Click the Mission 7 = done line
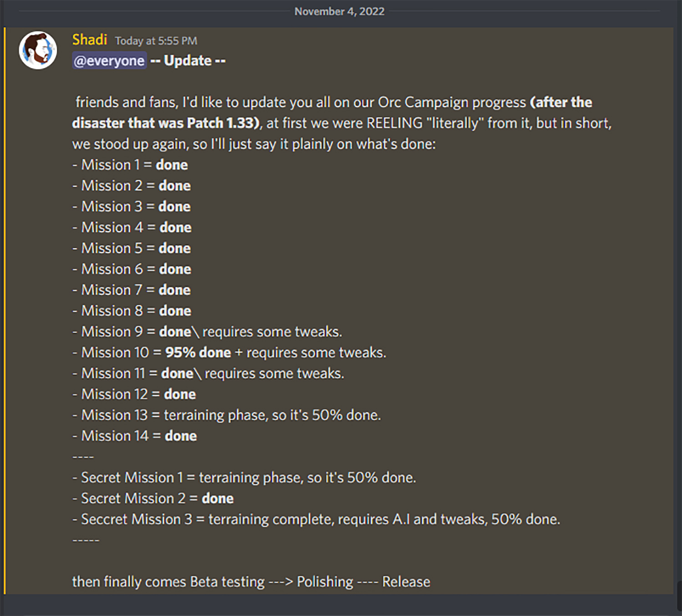Screen dimensions: 682x616 pyautogui.click(x=132, y=290)
